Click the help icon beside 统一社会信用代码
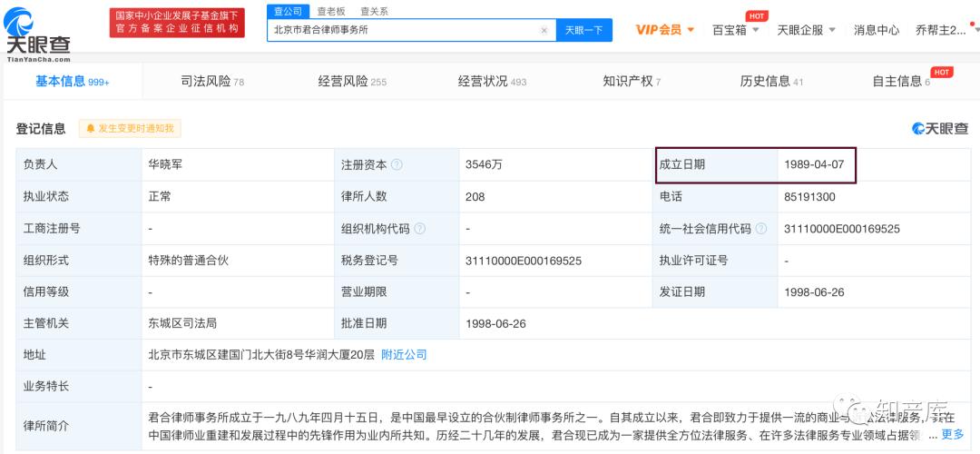 pyautogui.click(x=760, y=229)
